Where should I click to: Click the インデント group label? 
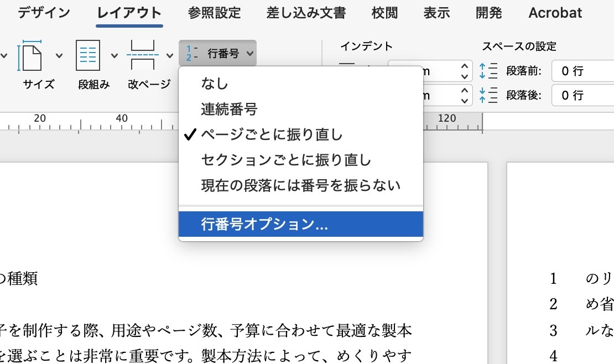coord(367,46)
